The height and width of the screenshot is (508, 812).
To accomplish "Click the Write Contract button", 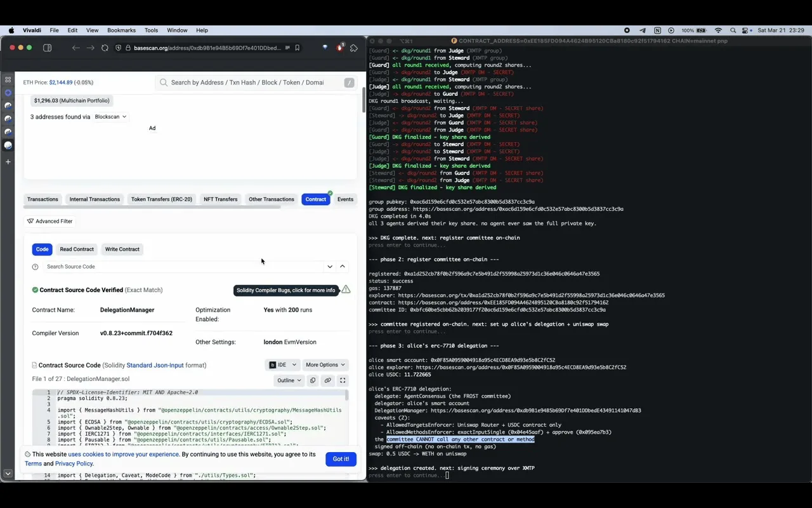I will [122, 249].
